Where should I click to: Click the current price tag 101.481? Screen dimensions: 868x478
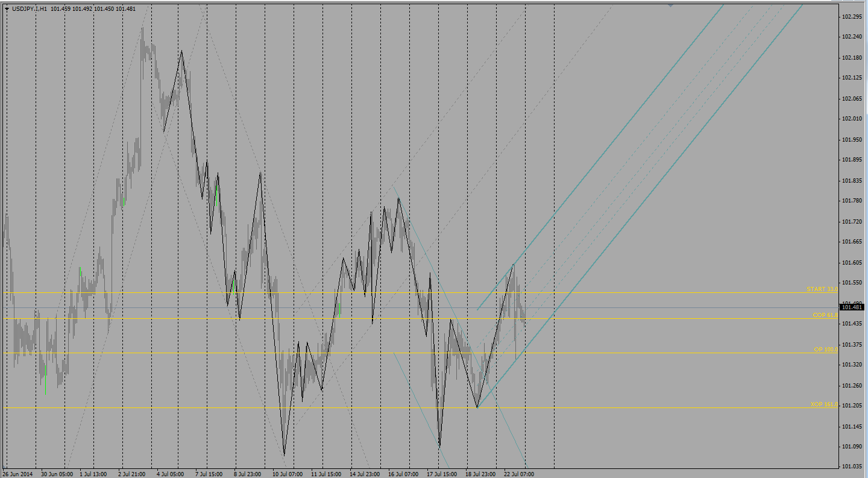point(853,307)
